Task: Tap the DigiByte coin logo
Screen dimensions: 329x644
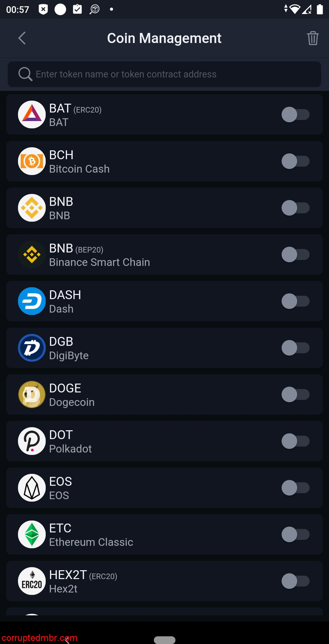Action: click(x=32, y=348)
